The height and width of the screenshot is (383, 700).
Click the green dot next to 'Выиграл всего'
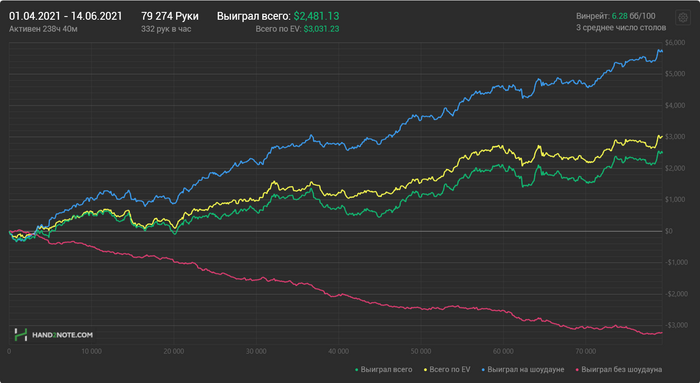pos(357,370)
